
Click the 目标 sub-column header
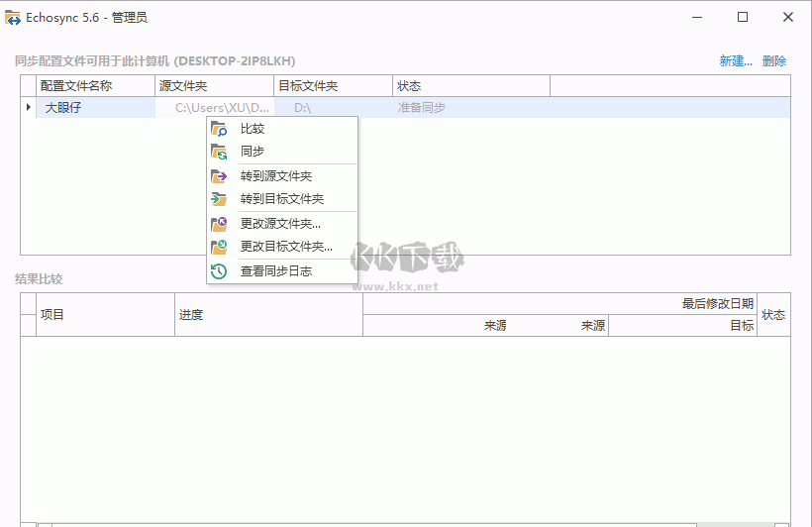point(682,326)
